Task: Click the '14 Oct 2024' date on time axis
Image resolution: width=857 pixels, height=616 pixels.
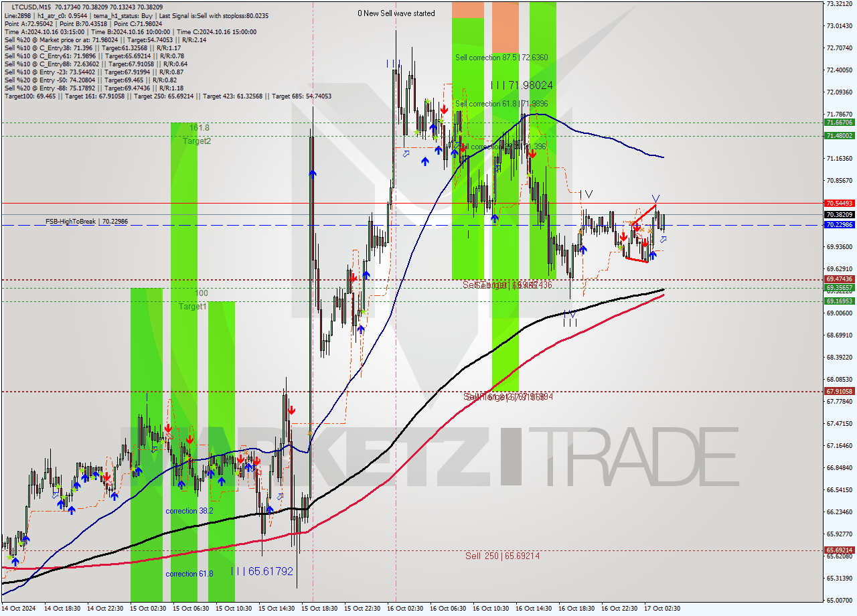Action: [19, 609]
